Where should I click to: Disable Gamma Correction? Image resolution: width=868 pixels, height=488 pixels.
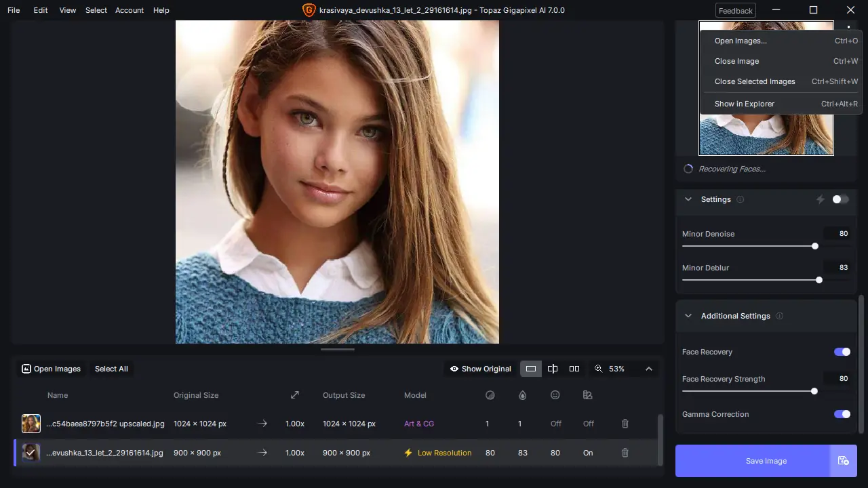[x=842, y=414]
